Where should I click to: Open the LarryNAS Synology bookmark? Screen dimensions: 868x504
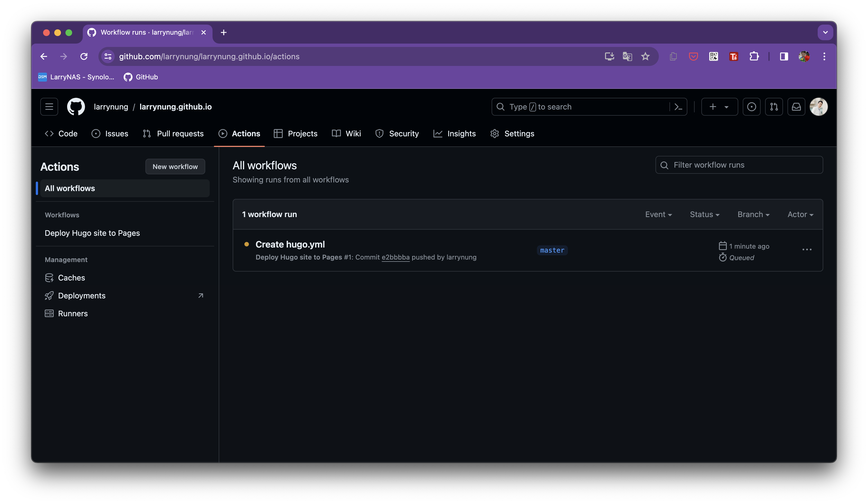76,77
